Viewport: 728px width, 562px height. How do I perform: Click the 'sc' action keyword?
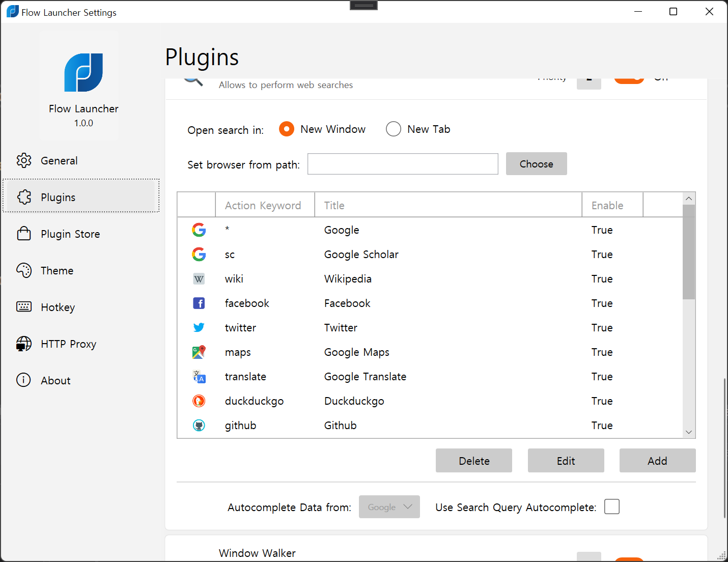click(x=230, y=255)
